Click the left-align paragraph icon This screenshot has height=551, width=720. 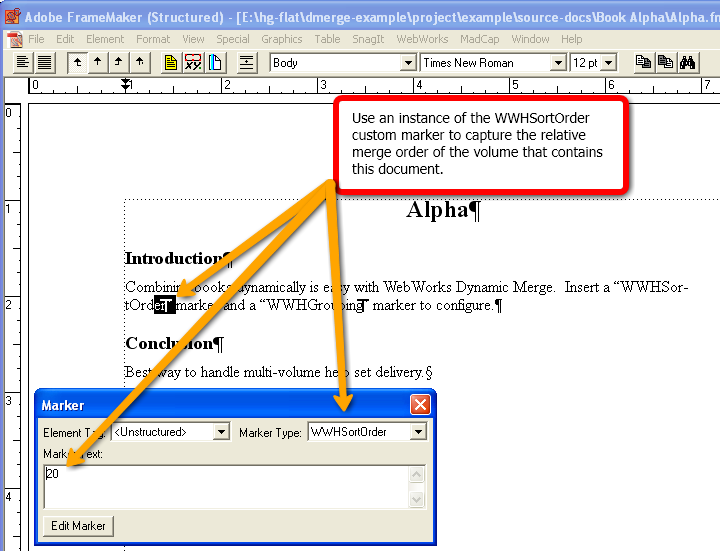[23, 62]
